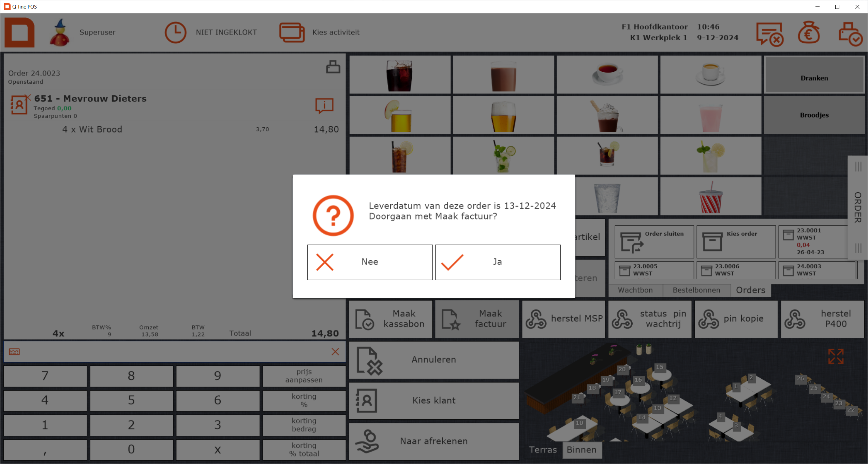Image resolution: width=868 pixels, height=464 pixels.
Task: Decline with the Nee button
Action: coord(370,262)
